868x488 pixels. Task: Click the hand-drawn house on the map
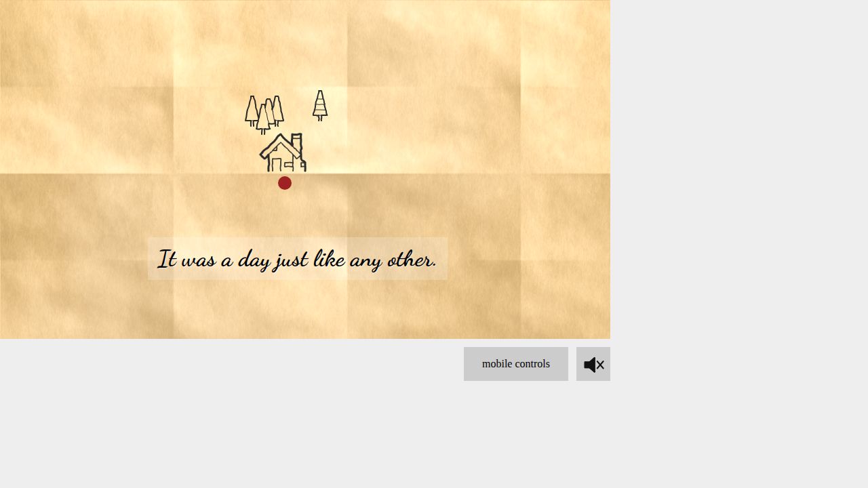click(283, 152)
